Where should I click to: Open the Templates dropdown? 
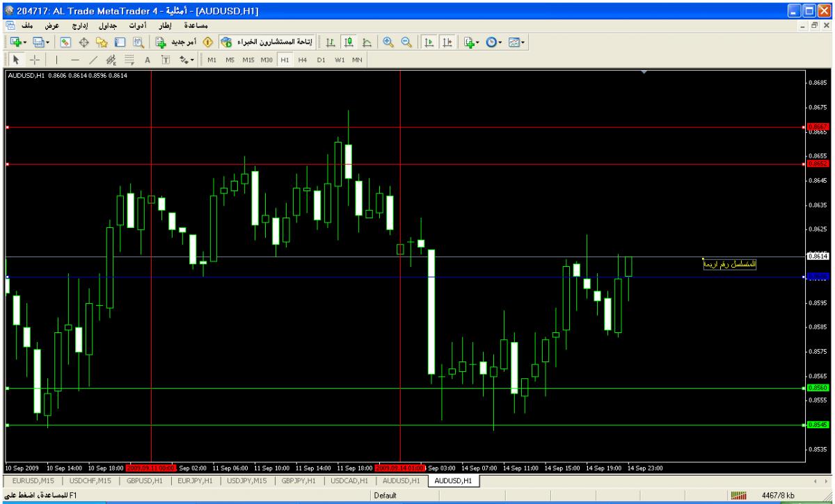[x=516, y=42]
